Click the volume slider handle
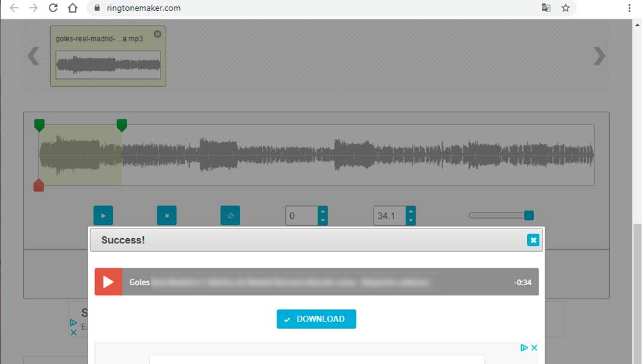The image size is (642, 364). (x=529, y=216)
